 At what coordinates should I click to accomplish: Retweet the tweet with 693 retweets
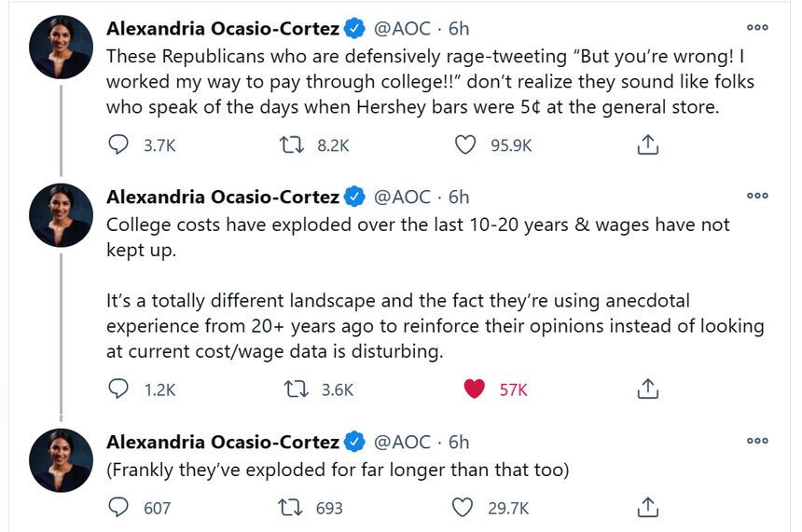pyautogui.click(x=289, y=508)
